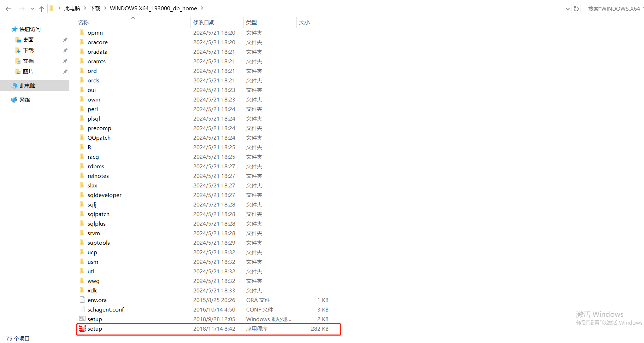
Task: Click the pin icon next to 桌面
Action: [65, 40]
